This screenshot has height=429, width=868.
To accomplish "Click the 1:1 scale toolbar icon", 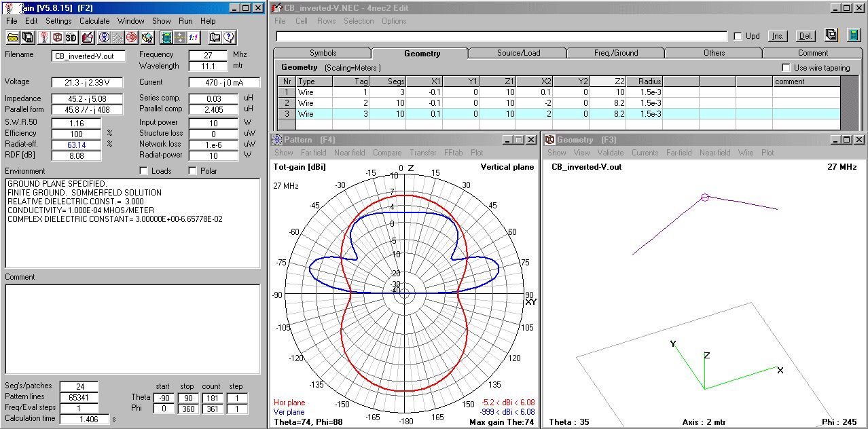I will click(x=193, y=37).
